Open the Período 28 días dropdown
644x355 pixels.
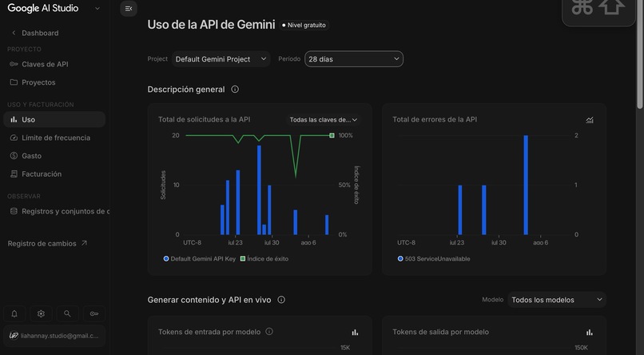point(354,58)
